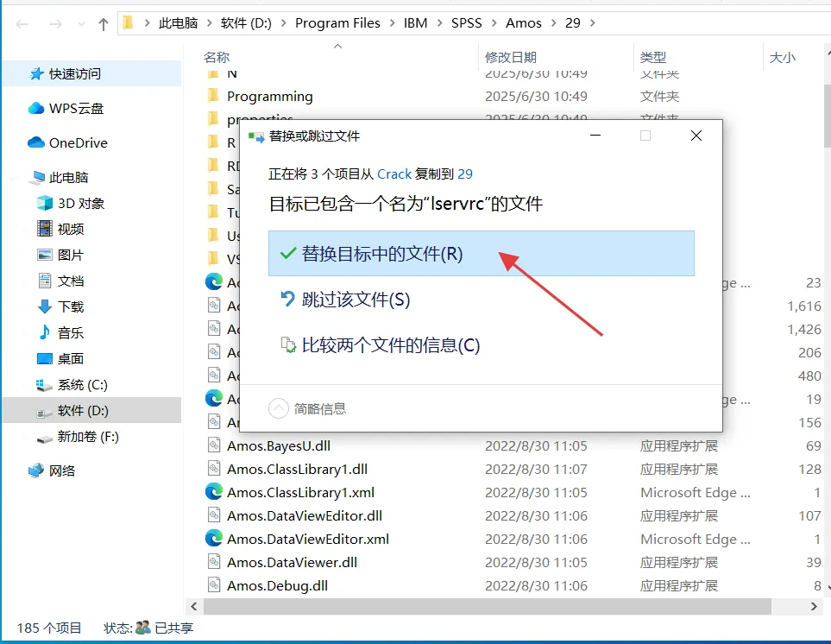Click the 已共享 status icon

point(142,628)
